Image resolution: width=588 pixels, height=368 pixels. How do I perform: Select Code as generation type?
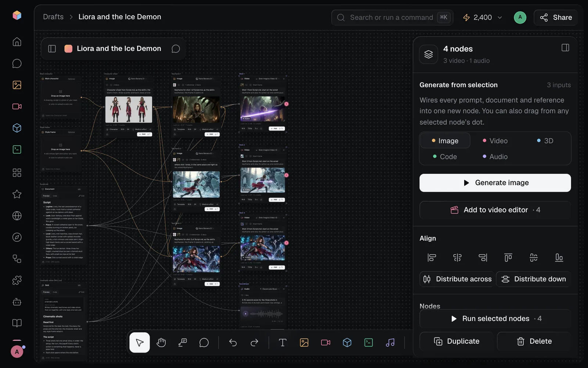(x=445, y=156)
